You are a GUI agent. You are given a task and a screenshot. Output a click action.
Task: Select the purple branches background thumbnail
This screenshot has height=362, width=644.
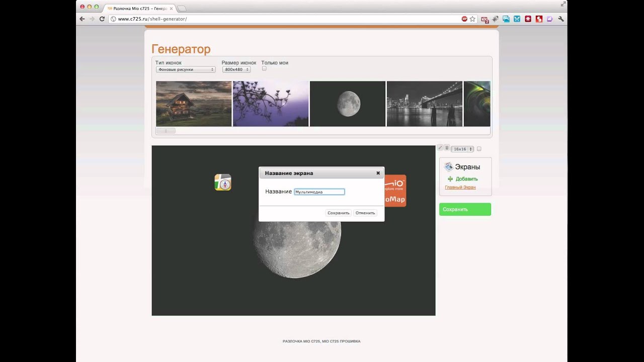click(271, 104)
